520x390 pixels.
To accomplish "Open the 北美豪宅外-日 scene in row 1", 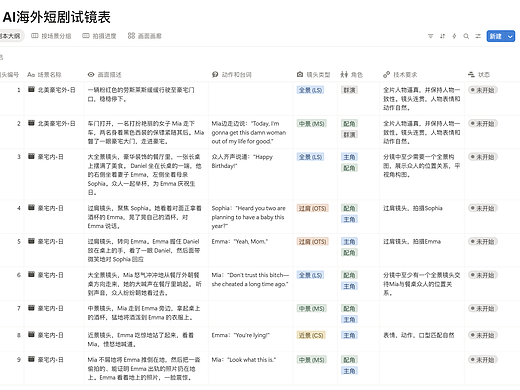I will tap(57, 90).
